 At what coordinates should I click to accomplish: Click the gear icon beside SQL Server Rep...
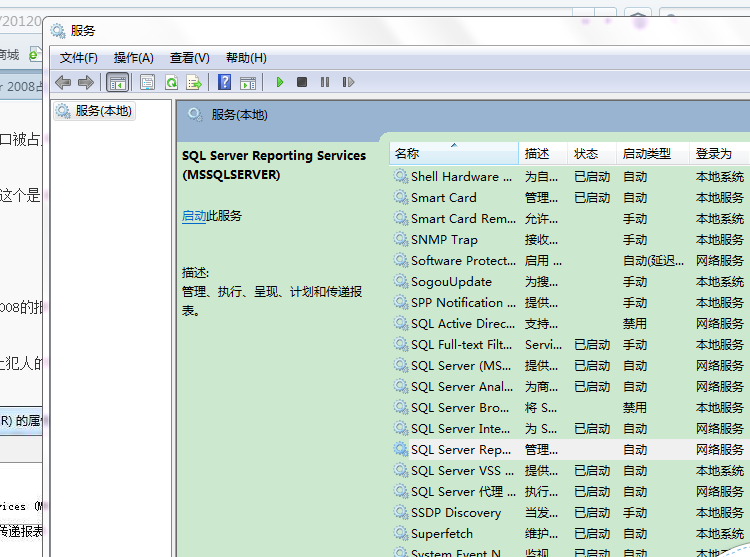(400, 449)
